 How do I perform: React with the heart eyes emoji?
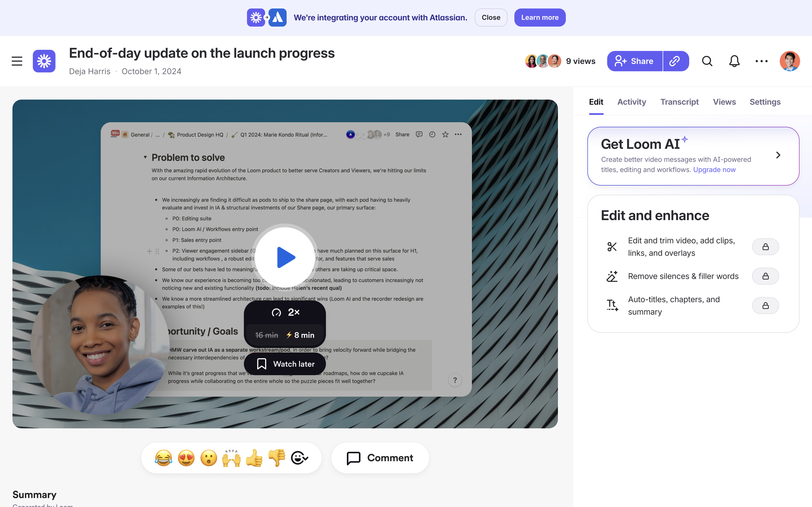(186, 458)
